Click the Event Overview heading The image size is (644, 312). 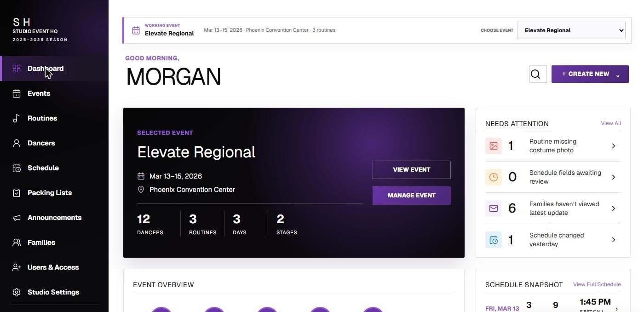[x=163, y=285]
